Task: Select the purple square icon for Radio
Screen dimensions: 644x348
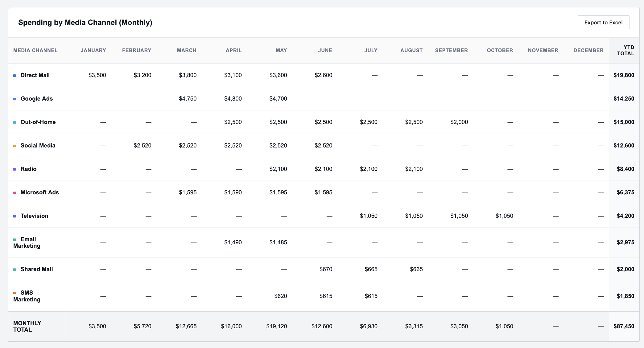Action: pyautogui.click(x=14, y=169)
